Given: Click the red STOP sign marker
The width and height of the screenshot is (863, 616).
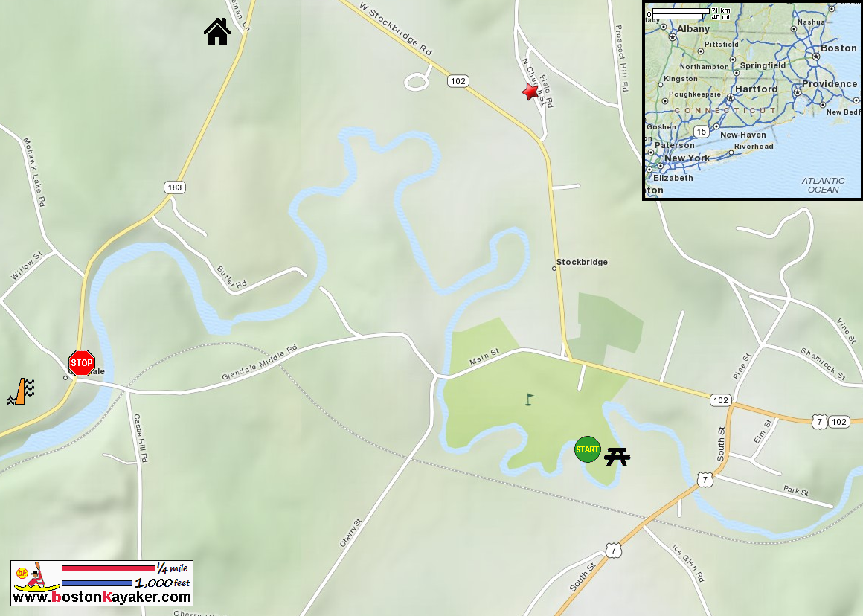Looking at the screenshot, I should (81, 363).
